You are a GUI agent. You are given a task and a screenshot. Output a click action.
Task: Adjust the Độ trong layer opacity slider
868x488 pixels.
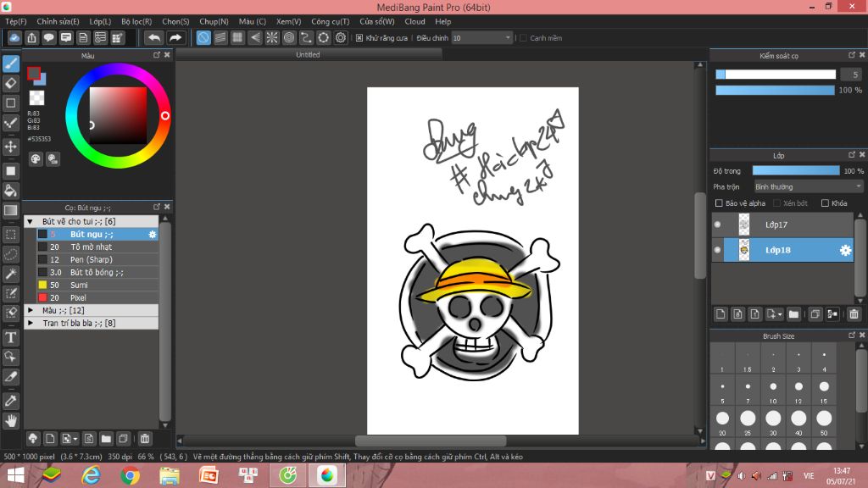796,171
